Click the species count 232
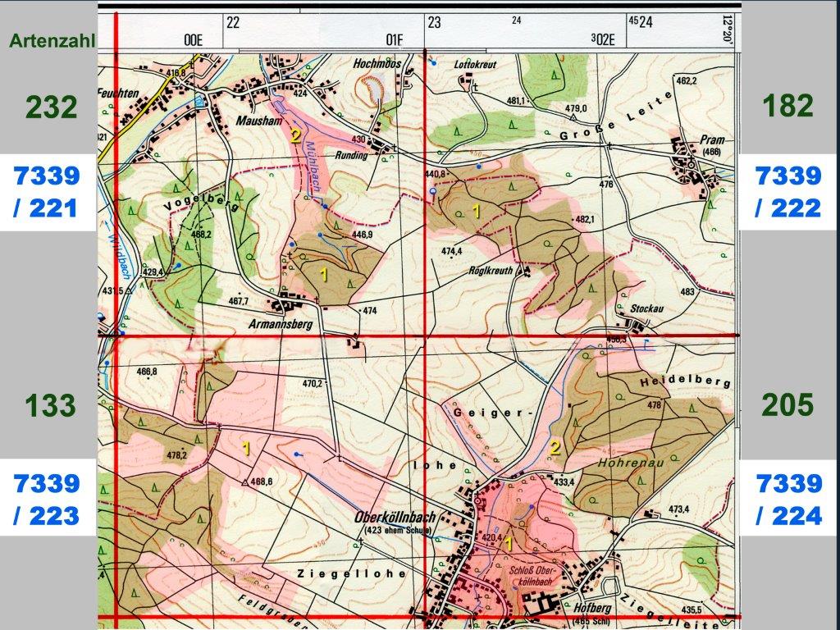This screenshot has height=630, width=840. 51,107
